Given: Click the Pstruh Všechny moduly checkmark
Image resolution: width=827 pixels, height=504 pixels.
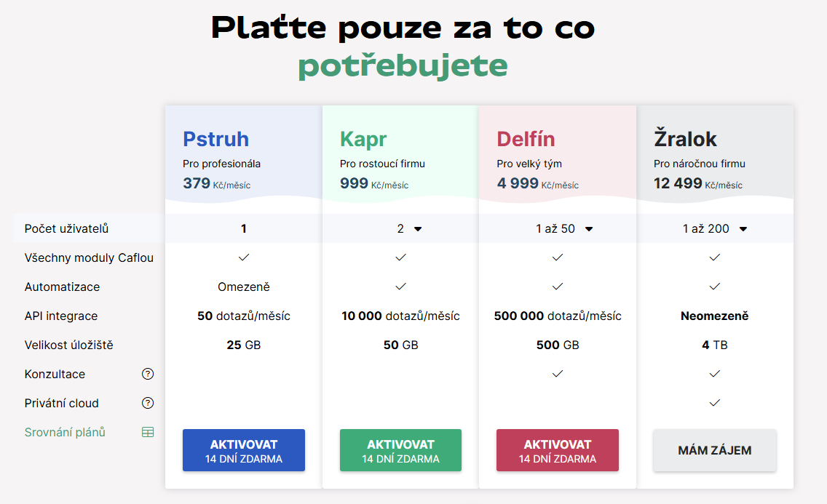Looking at the screenshot, I should 244,257.
